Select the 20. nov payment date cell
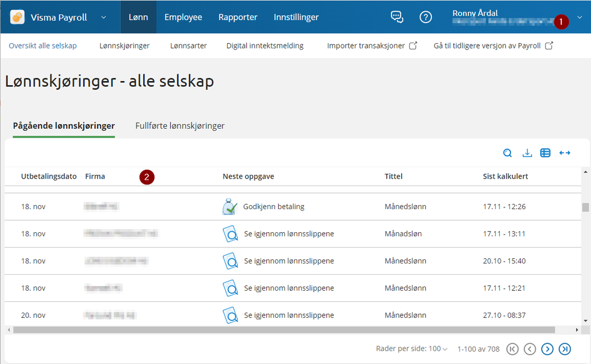This screenshot has height=364, width=591. pyautogui.click(x=33, y=315)
